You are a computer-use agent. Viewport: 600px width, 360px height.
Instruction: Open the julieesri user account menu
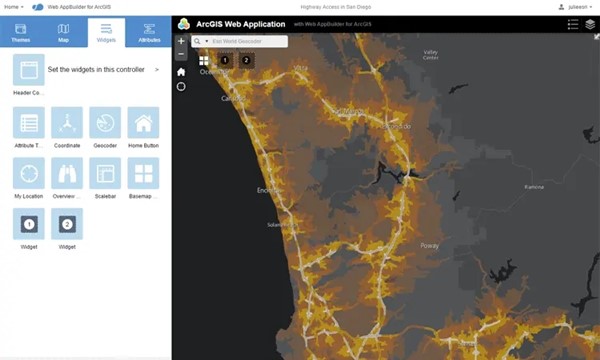(x=575, y=7)
